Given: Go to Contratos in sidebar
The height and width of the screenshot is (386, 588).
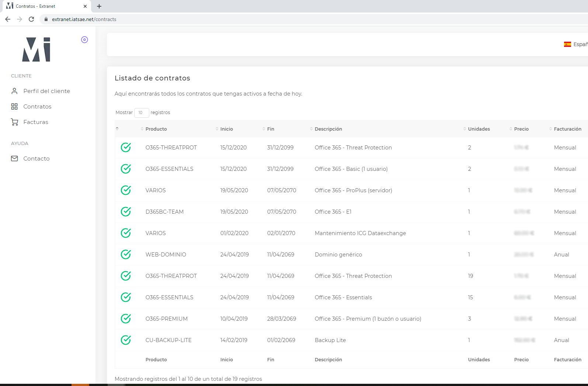Looking at the screenshot, I should (x=37, y=107).
